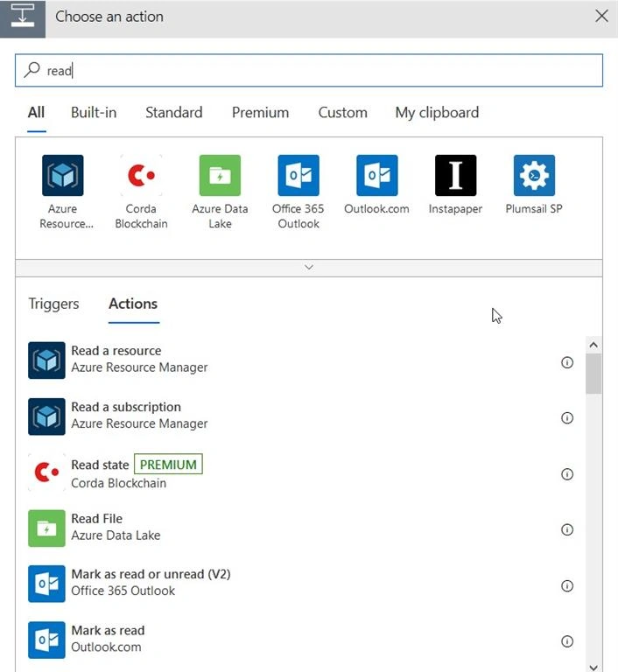Select the Outlook.com connector icon
Screen dimensions: 618x672
[377, 175]
